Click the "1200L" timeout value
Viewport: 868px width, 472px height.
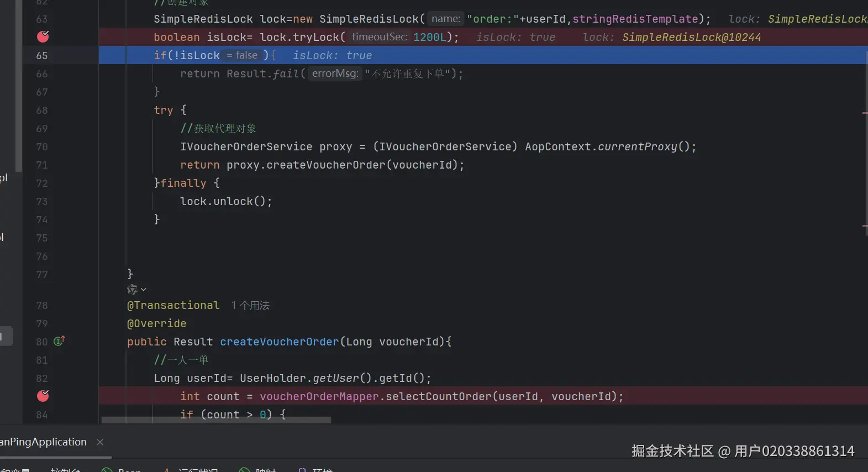[x=430, y=37]
